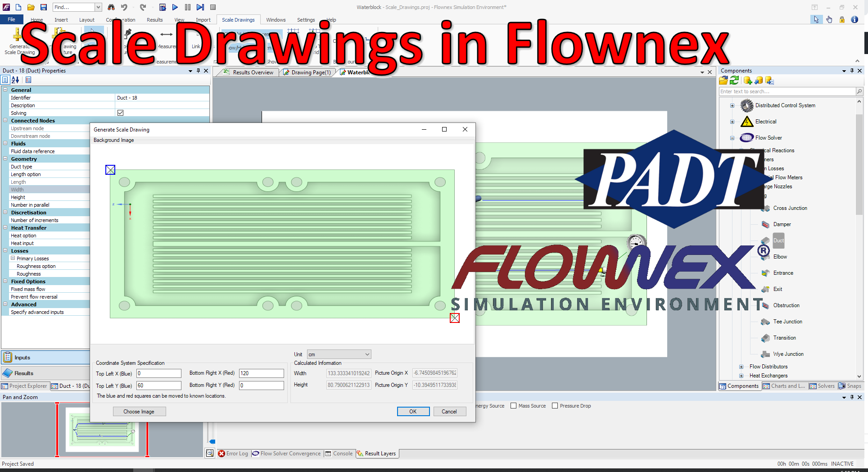Viewport: 868px width, 472px height.
Task: Select the Flow Solver globe icon
Action: [747, 138]
